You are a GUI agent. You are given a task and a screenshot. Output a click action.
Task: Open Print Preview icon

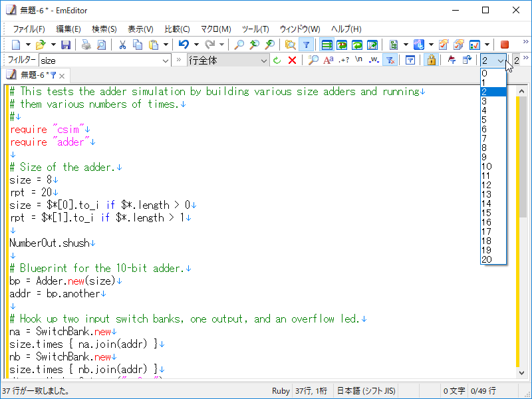click(x=102, y=45)
